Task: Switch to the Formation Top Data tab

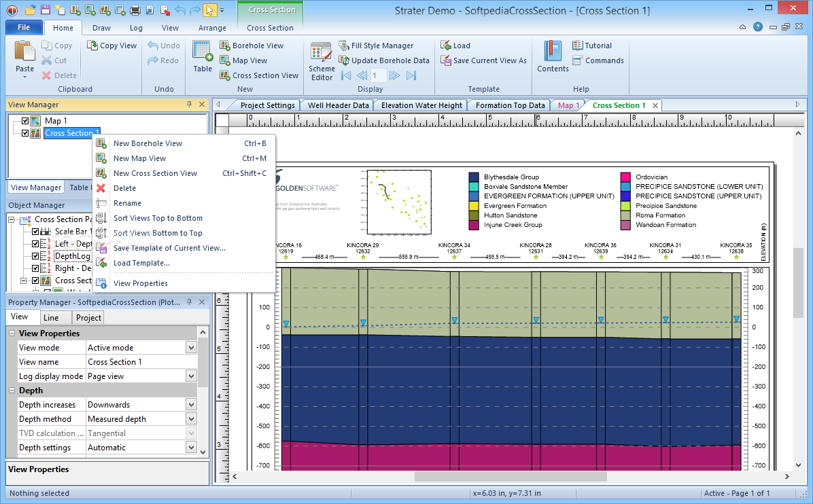Action: pos(511,105)
